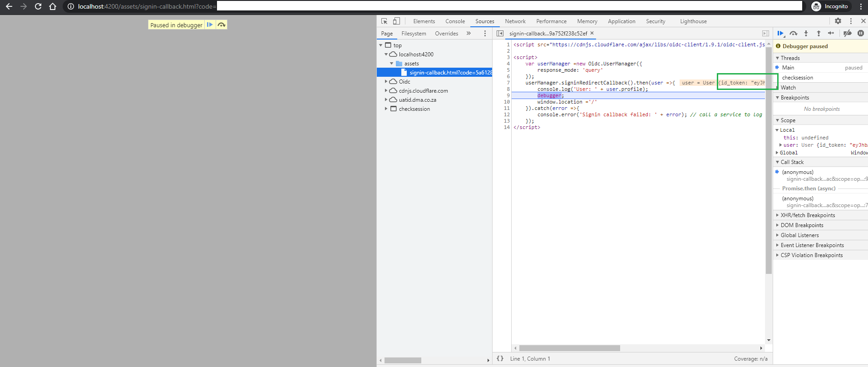Deactivate breakpoints icon
The image size is (868, 367).
847,33
